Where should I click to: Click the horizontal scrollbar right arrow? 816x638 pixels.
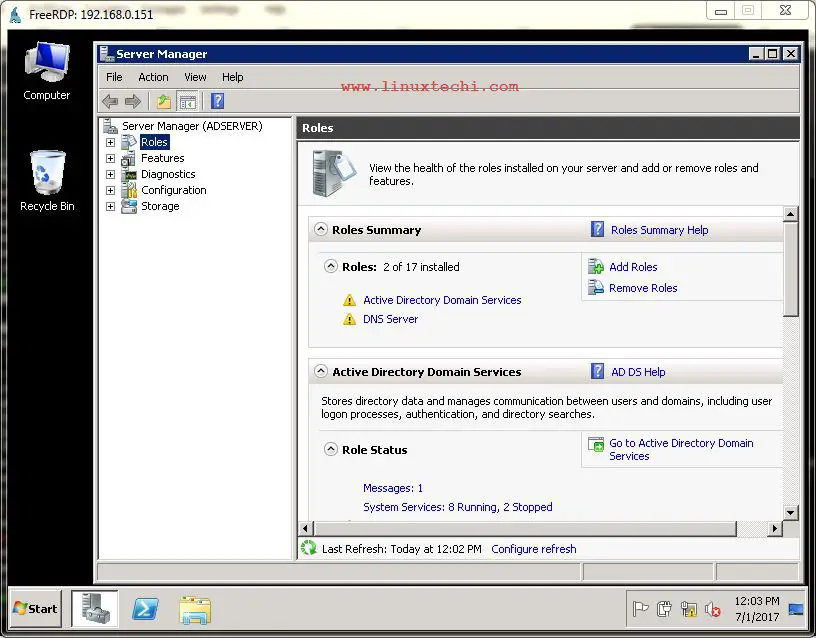point(775,529)
